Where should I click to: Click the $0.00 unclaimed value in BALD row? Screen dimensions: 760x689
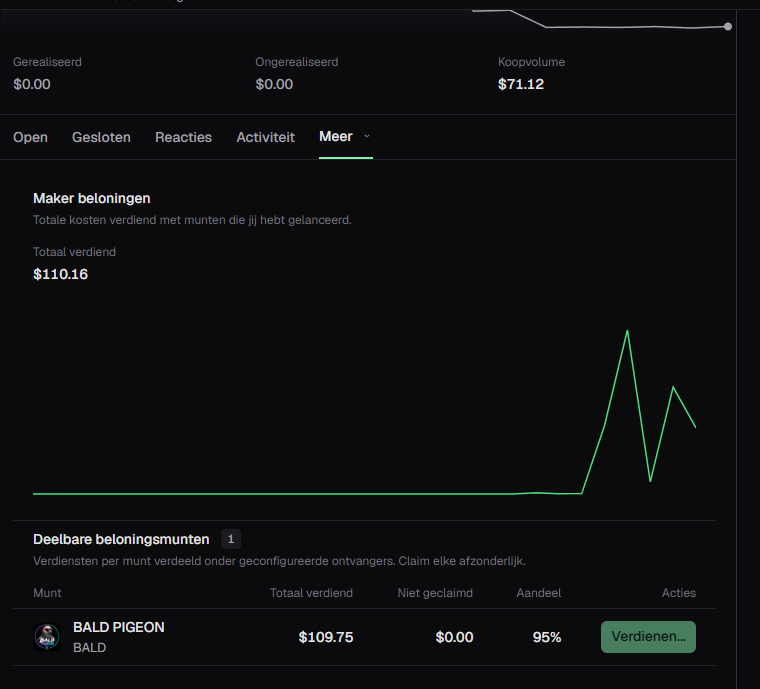[x=454, y=637]
